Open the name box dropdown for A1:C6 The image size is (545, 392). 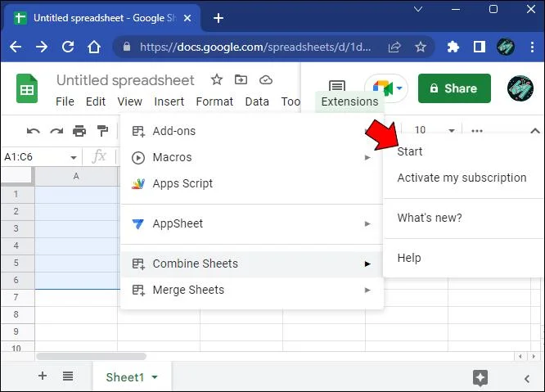[x=74, y=157]
